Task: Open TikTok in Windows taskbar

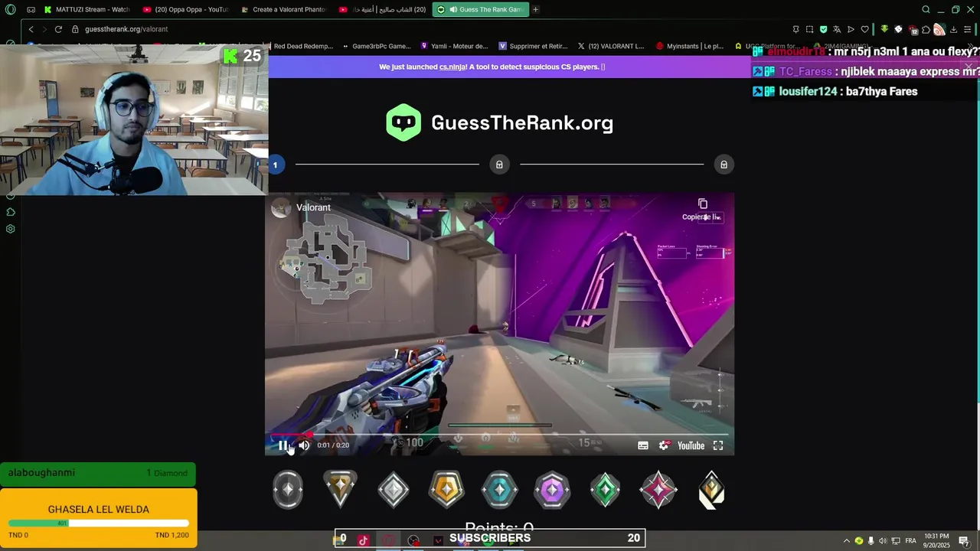Action: click(x=363, y=540)
